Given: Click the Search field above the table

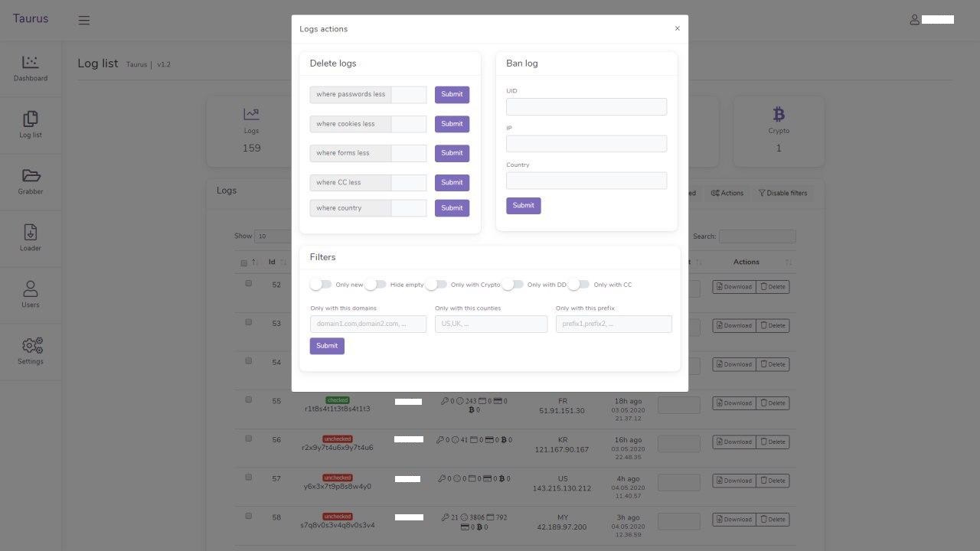Looking at the screenshot, I should (x=757, y=236).
